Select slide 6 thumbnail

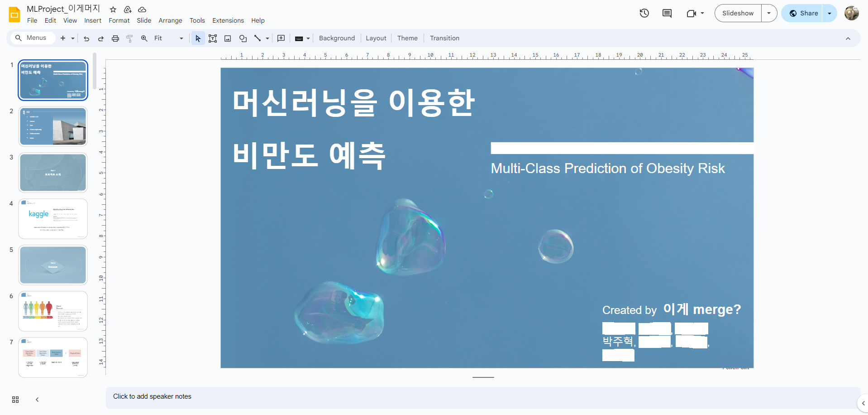tap(53, 311)
